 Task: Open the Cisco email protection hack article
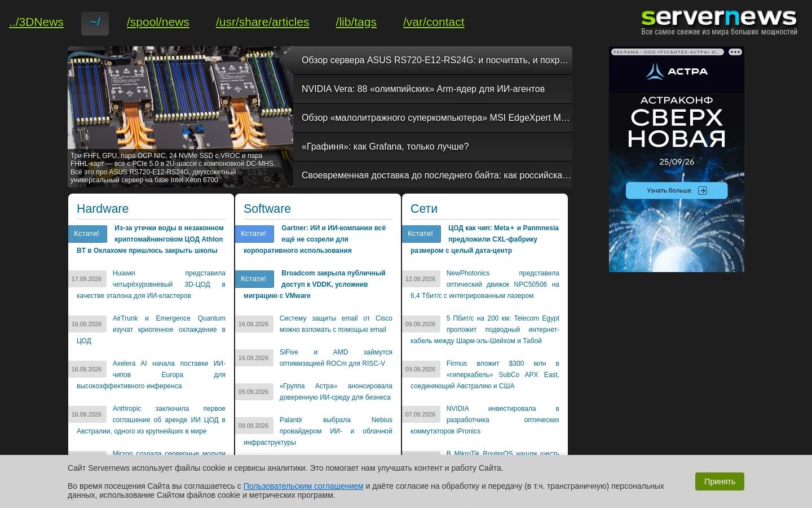tap(336, 324)
